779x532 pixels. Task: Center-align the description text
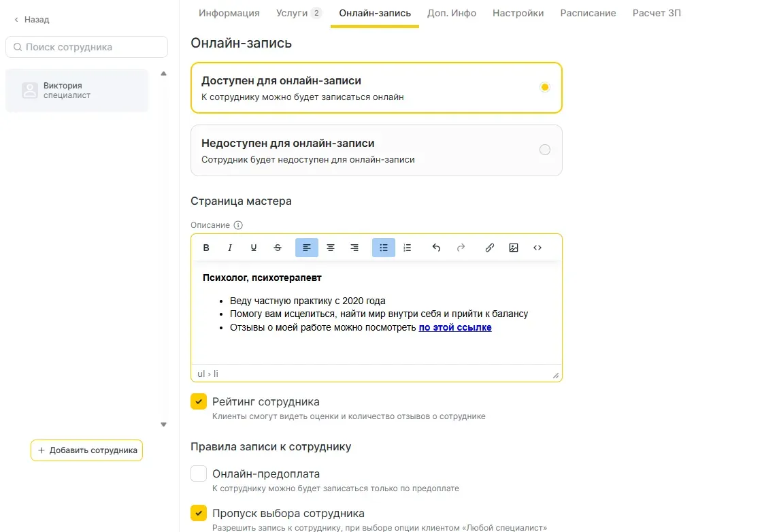(x=331, y=248)
